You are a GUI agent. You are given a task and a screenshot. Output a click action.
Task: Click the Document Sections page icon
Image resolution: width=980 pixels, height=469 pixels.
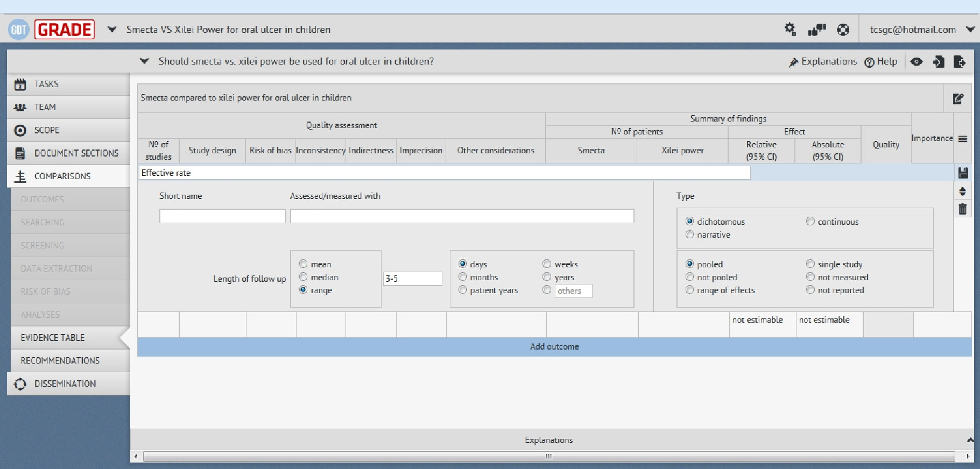pyautogui.click(x=20, y=153)
